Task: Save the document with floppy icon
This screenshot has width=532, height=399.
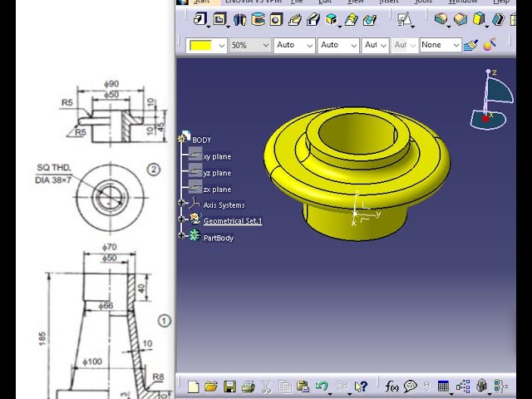Action: pyautogui.click(x=229, y=387)
